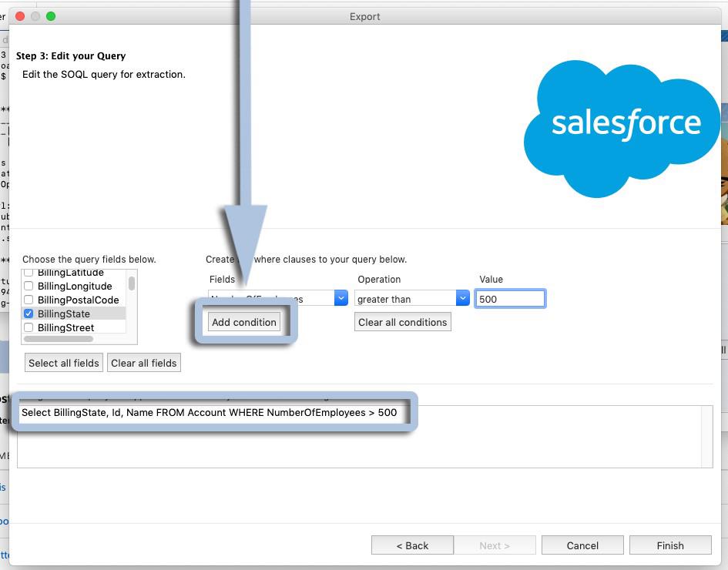Click the field list horizontal scrollbar
728x570 pixels.
pyautogui.click(x=59, y=339)
